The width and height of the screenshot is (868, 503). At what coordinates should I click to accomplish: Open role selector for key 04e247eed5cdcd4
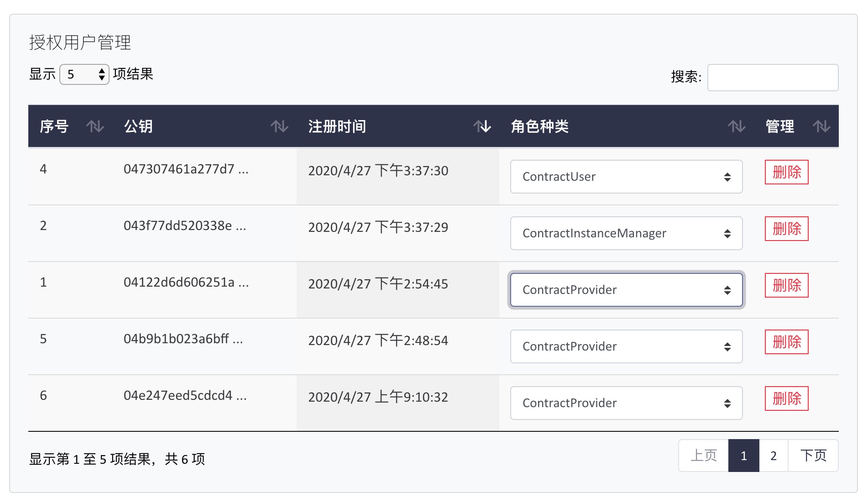click(626, 403)
